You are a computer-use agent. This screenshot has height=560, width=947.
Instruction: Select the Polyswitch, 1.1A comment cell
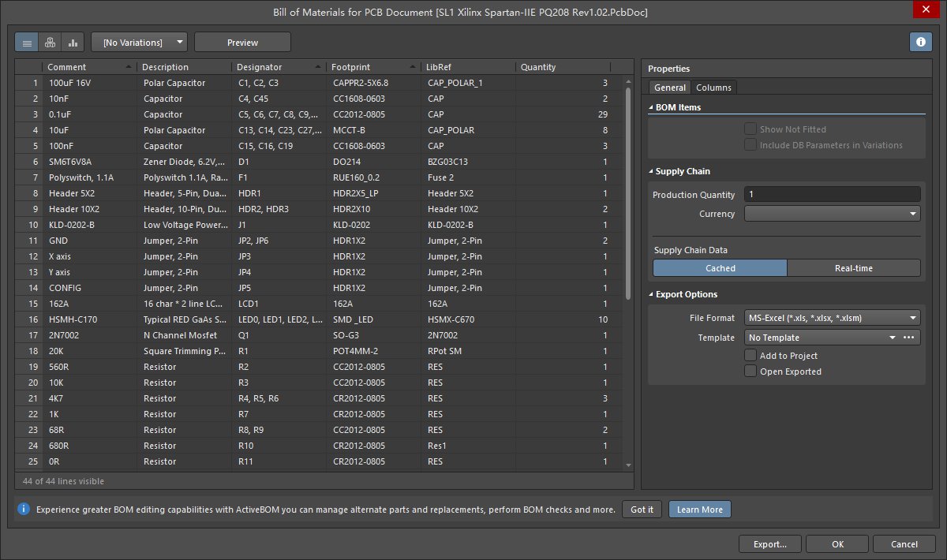pyautogui.click(x=90, y=177)
